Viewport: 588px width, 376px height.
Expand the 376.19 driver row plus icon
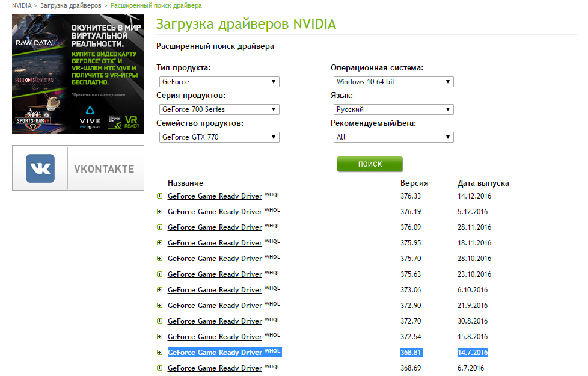(x=160, y=212)
